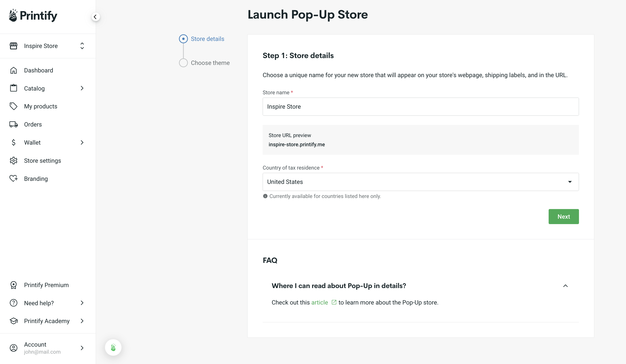
Task: Click the Next button
Action: (563, 216)
